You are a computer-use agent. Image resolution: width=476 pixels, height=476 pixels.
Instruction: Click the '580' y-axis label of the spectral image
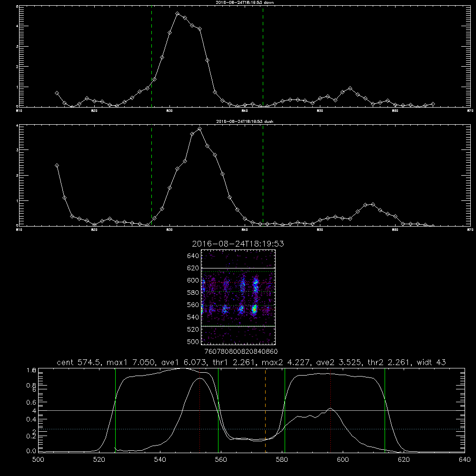(193, 293)
